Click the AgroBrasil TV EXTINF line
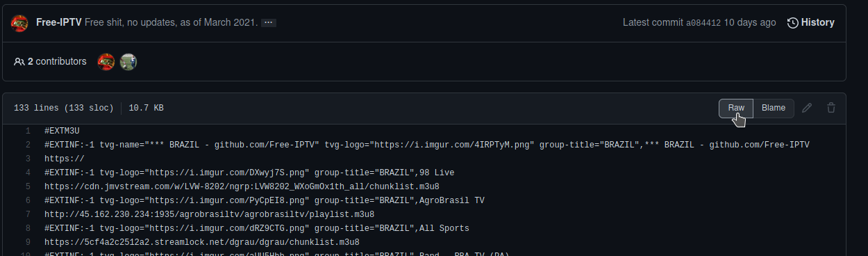Screen dimensions: 868x256 click(x=265, y=200)
